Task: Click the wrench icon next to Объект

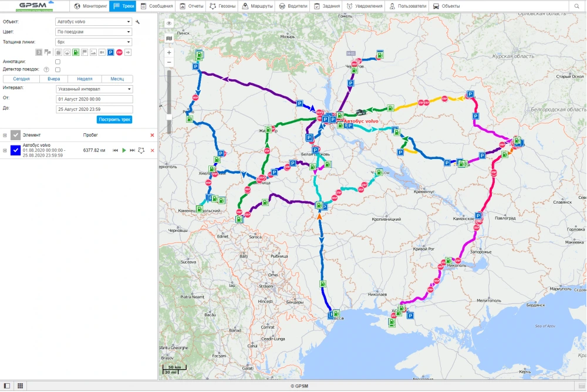Action: pyautogui.click(x=137, y=22)
